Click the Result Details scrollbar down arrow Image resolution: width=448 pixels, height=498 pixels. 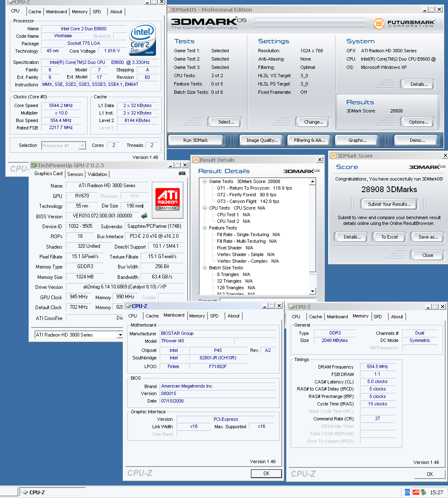(x=313, y=291)
